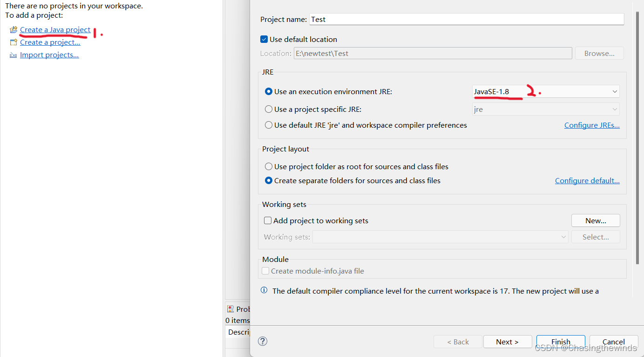Check Add project to working sets

(x=268, y=221)
